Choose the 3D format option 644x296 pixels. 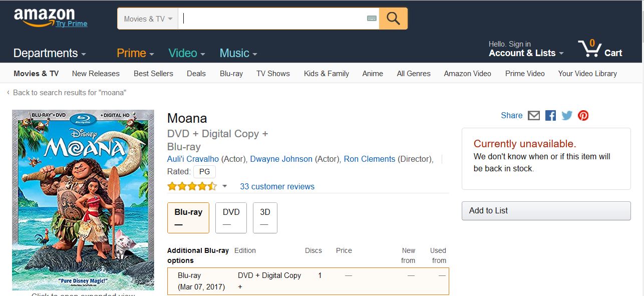pyautogui.click(x=265, y=218)
